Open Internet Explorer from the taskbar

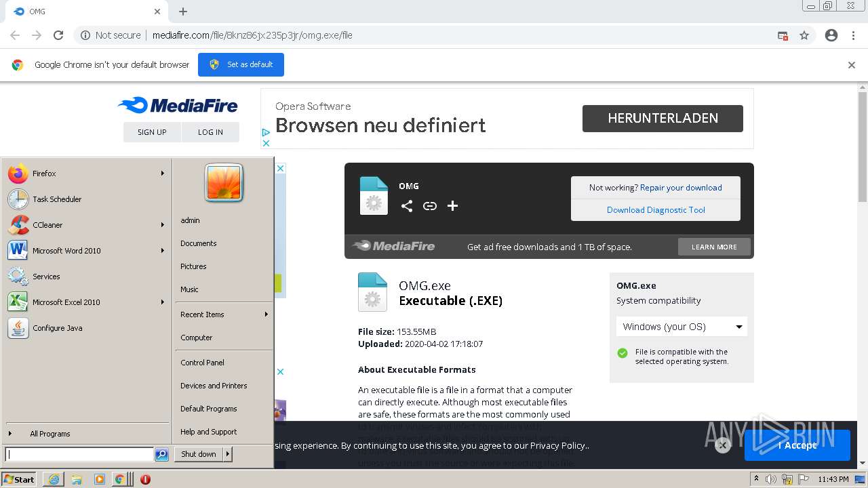(x=54, y=479)
